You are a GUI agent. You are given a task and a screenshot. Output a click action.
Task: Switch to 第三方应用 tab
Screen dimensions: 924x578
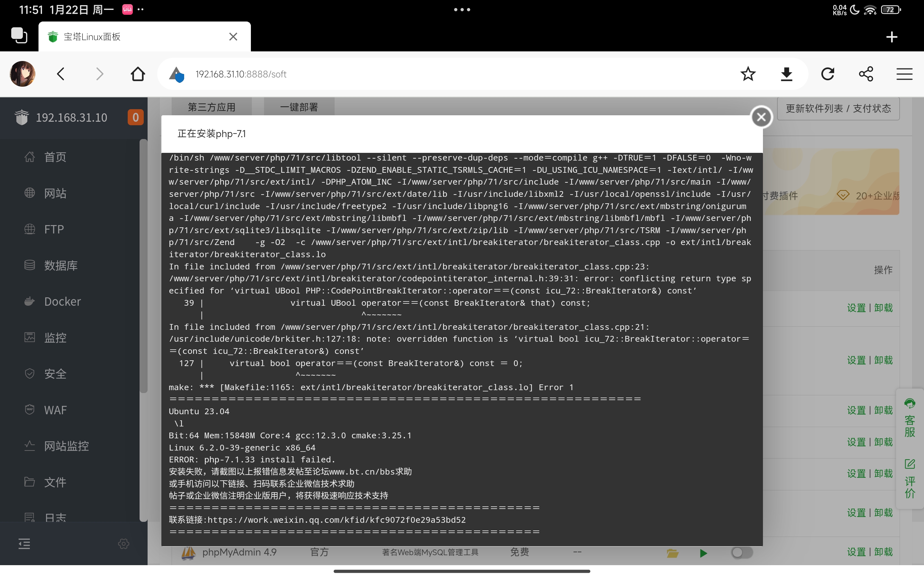pyautogui.click(x=211, y=107)
